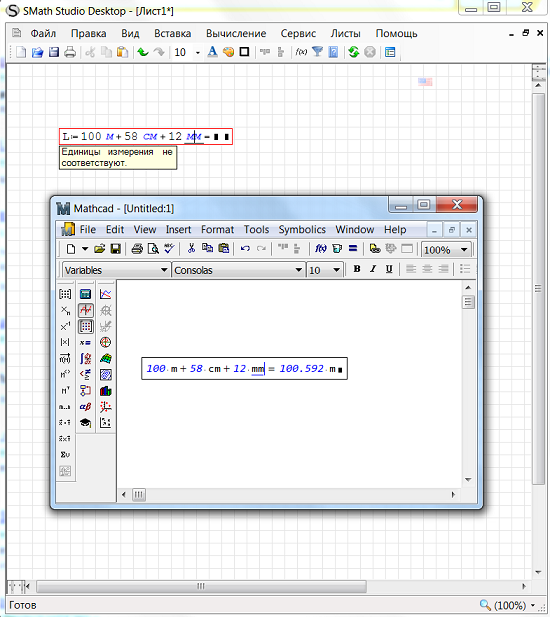The image size is (550, 617).
Task: Open Variables style dropdown in Mathcad
Action: pyautogui.click(x=164, y=270)
